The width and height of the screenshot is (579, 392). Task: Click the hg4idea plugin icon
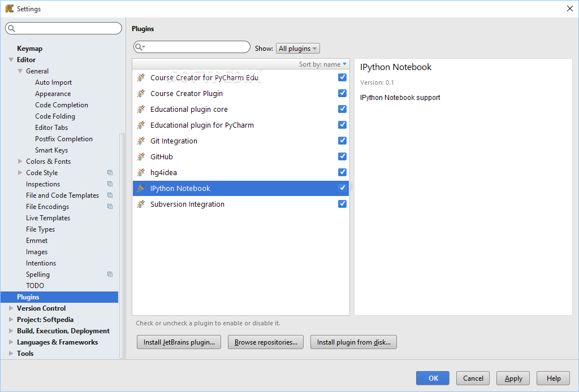[x=140, y=172]
